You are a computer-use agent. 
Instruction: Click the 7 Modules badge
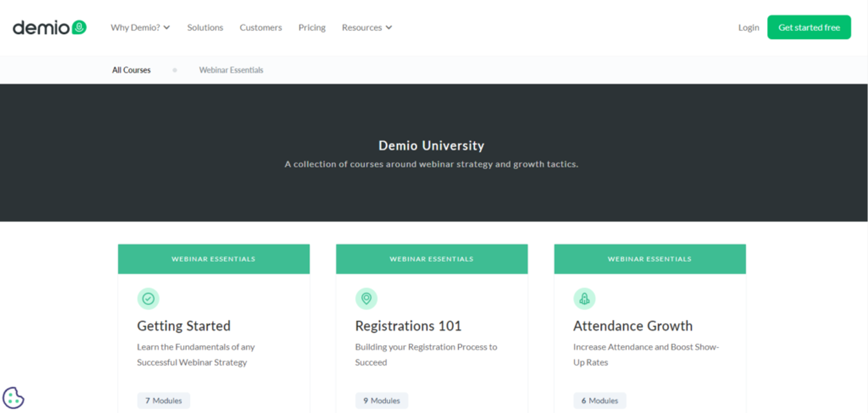[x=164, y=401]
